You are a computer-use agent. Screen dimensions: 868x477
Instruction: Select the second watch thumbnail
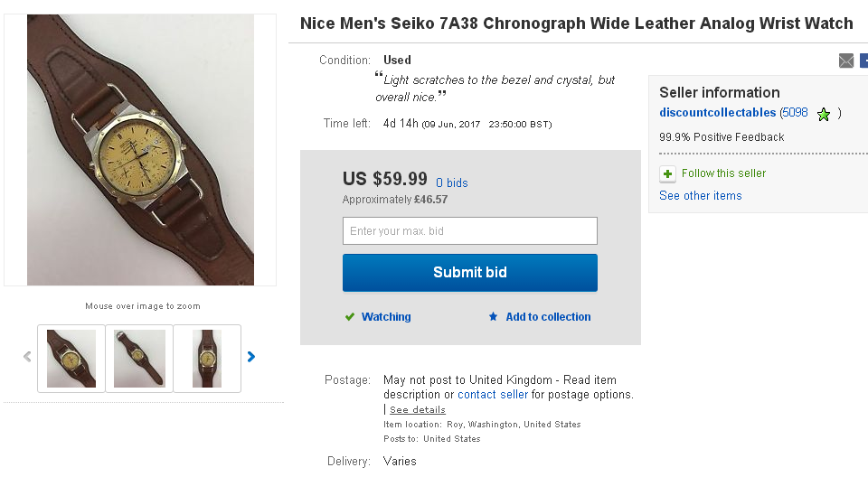(x=139, y=359)
